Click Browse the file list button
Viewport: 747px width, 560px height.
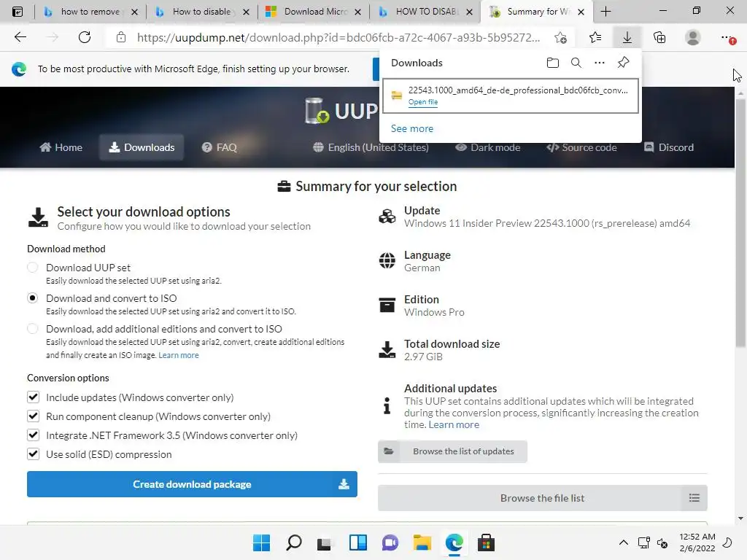[x=543, y=497]
